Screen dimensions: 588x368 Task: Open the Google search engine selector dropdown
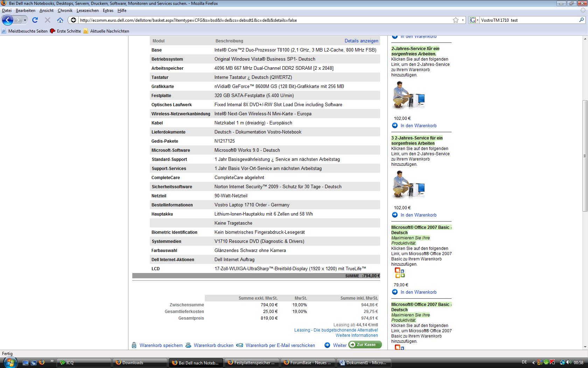point(474,20)
